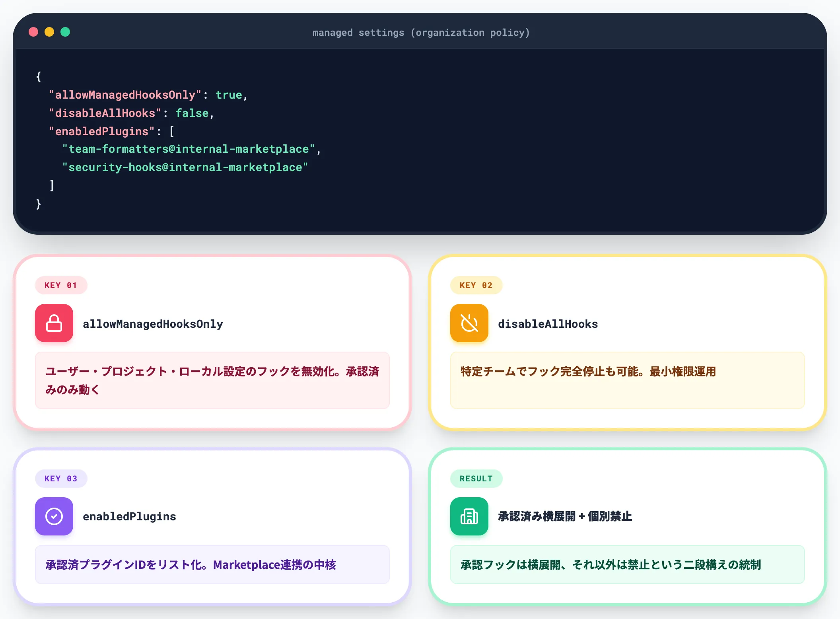This screenshot has width=840, height=619.
Task: Click the purple checkmark circle icon
Action: pos(54,516)
